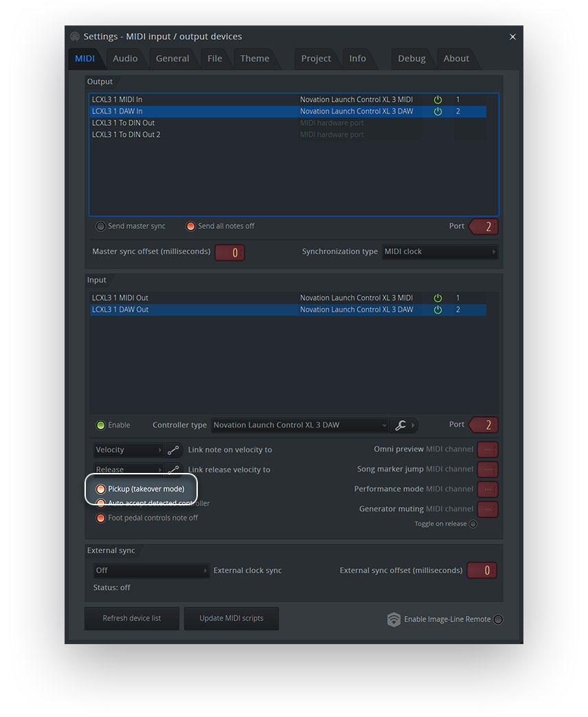588x717 pixels.
Task: Open the Synchronization type dropdown
Action: [440, 252]
